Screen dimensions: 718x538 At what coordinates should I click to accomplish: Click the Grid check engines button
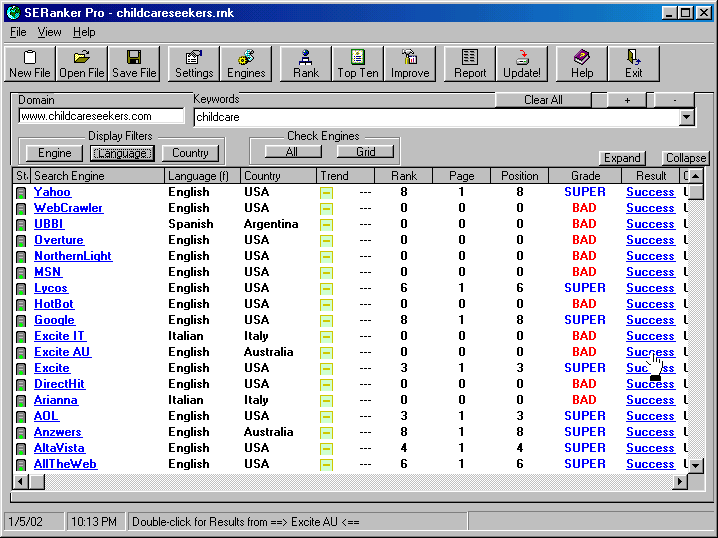[x=365, y=152]
